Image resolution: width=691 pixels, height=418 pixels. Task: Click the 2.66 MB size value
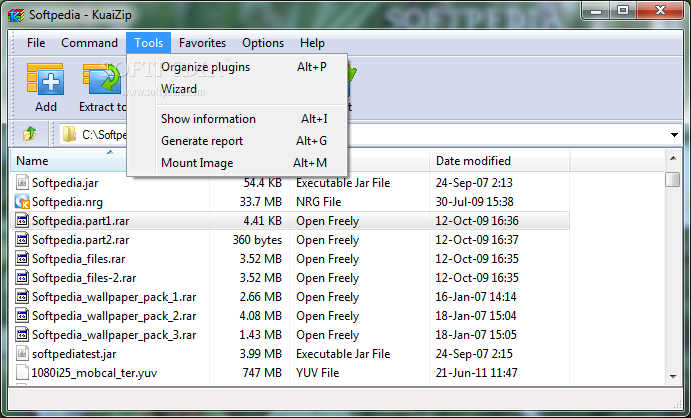[x=260, y=297]
